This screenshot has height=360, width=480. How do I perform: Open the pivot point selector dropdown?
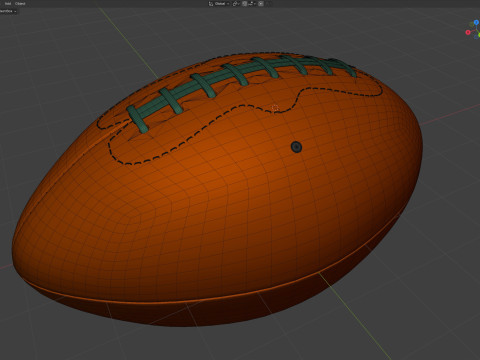coord(236,4)
